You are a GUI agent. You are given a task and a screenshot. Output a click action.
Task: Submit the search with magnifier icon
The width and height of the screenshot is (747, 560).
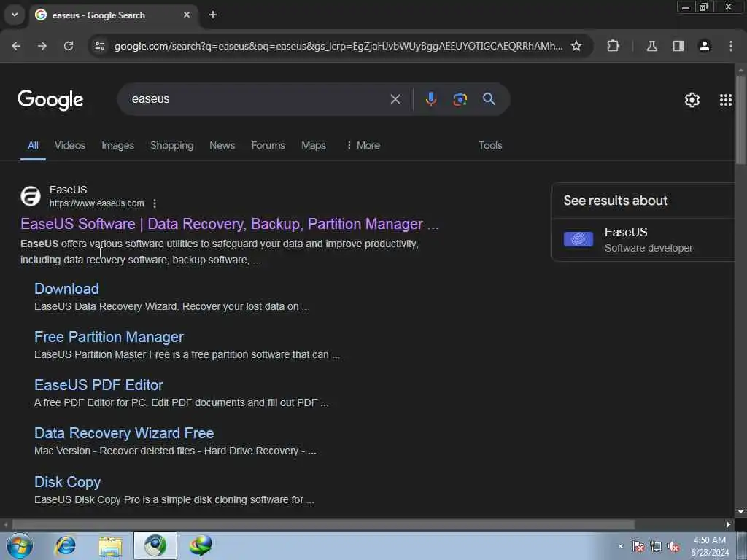click(489, 99)
